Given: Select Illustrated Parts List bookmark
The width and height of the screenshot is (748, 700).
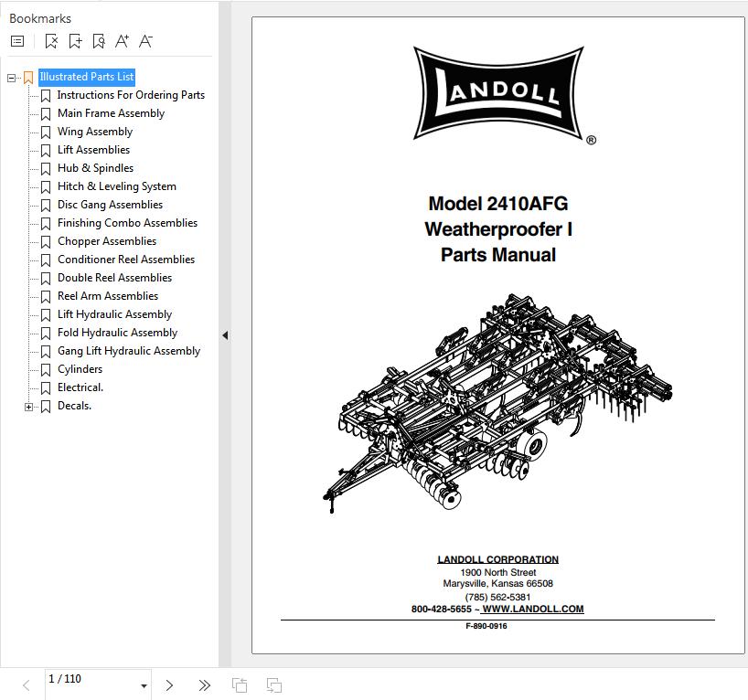Looking at the screenshot, I should click(87, 77).
